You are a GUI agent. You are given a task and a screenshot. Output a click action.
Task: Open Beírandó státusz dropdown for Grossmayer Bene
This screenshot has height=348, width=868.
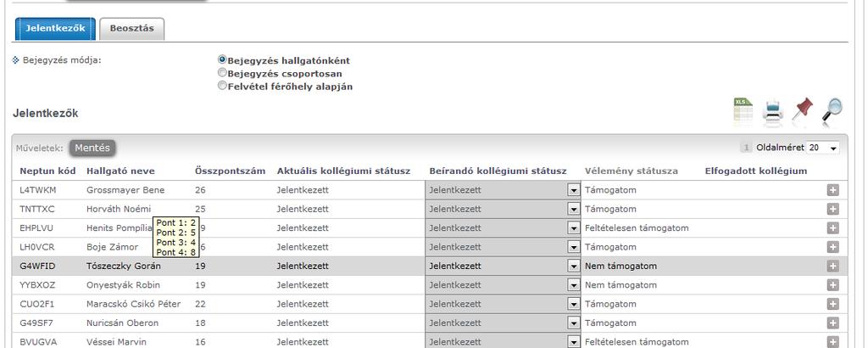pyautogui.click(x=574, y=190)
